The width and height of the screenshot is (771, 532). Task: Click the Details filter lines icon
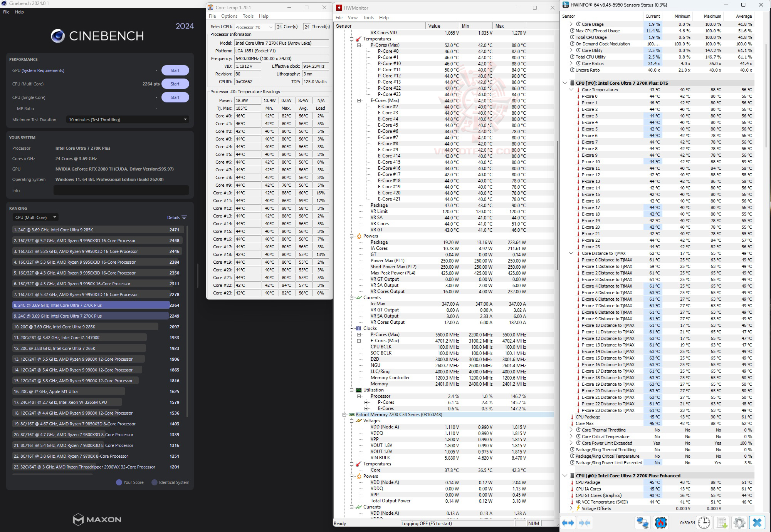184,217
